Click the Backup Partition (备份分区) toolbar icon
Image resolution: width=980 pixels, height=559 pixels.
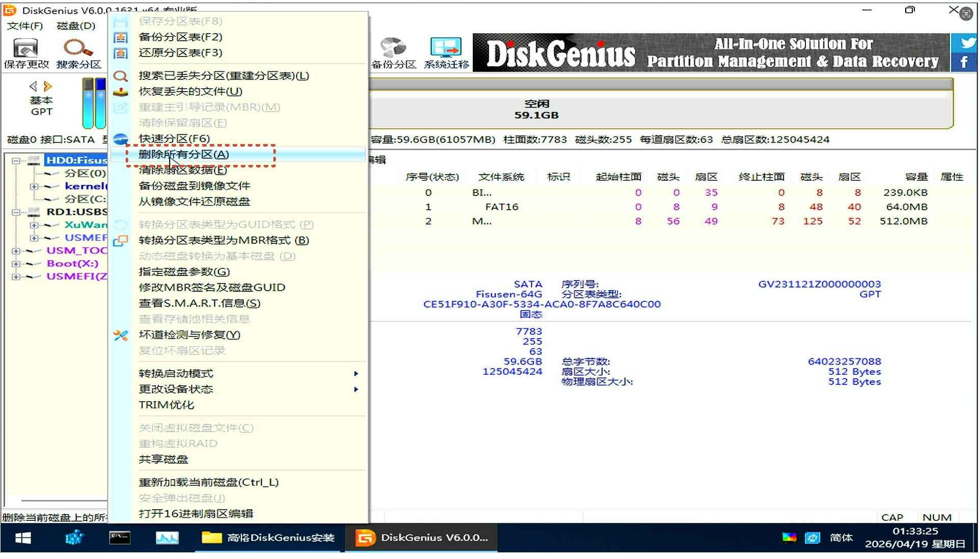(x=394, y=53)
